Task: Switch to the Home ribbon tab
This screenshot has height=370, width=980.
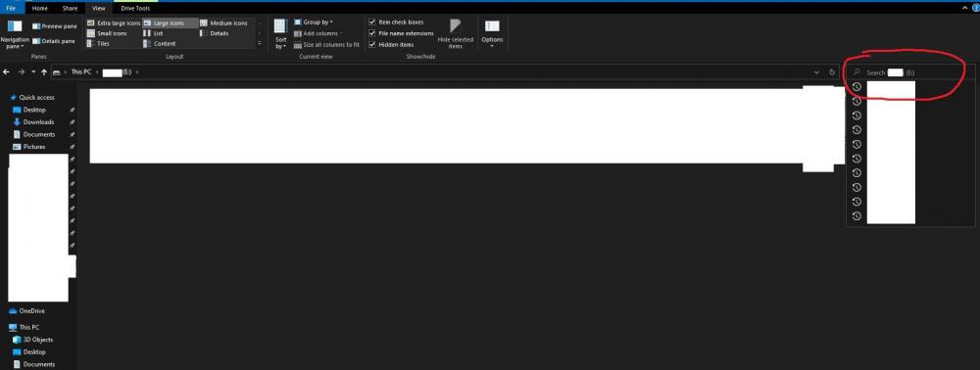Action: tap(39, 8)
